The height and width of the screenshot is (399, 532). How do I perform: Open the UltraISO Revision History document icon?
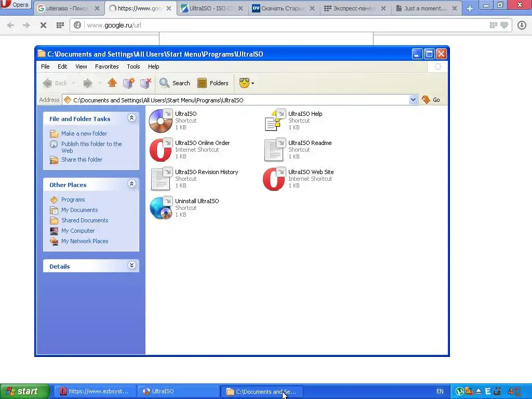161,179
